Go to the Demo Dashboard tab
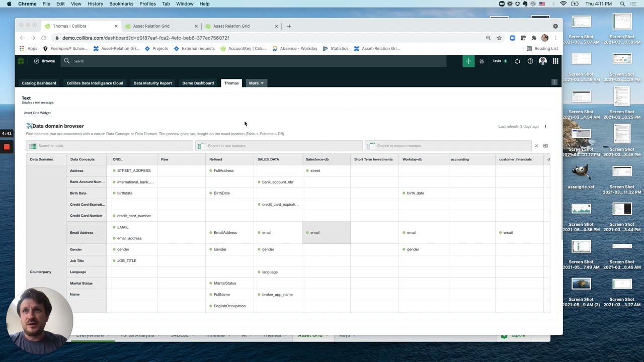 click(x=198, y=83)
